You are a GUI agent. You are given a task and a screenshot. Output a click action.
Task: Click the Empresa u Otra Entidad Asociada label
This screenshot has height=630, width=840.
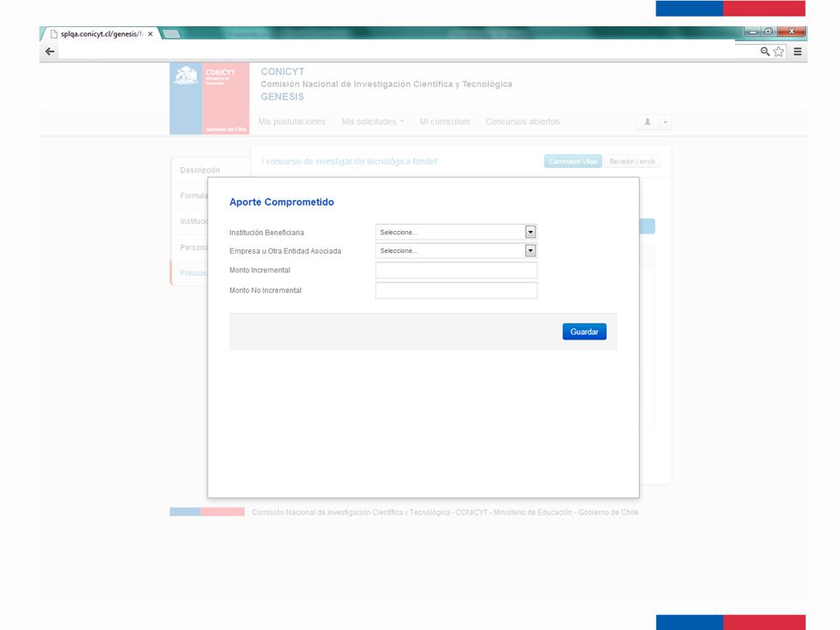[x=285, y=251]
